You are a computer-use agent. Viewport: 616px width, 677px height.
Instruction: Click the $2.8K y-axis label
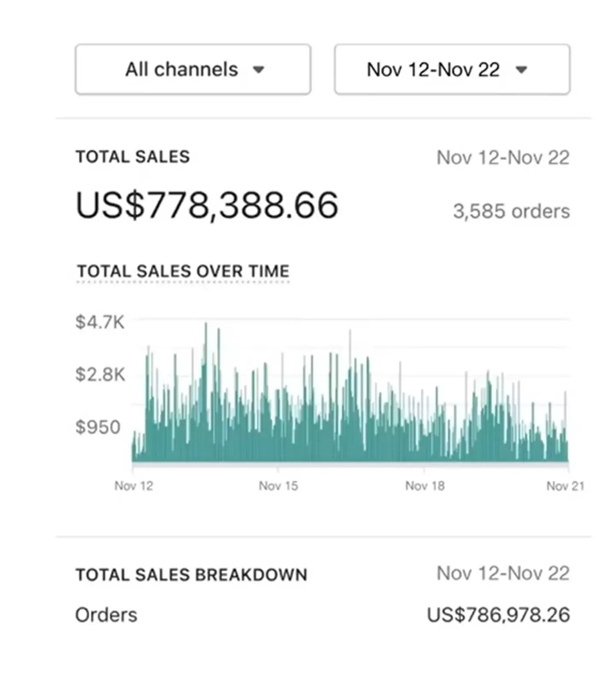100,375
